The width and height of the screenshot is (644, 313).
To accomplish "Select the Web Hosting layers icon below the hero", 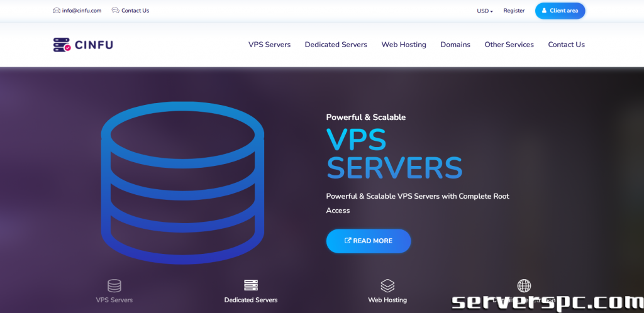I will (x=387, y=286).
